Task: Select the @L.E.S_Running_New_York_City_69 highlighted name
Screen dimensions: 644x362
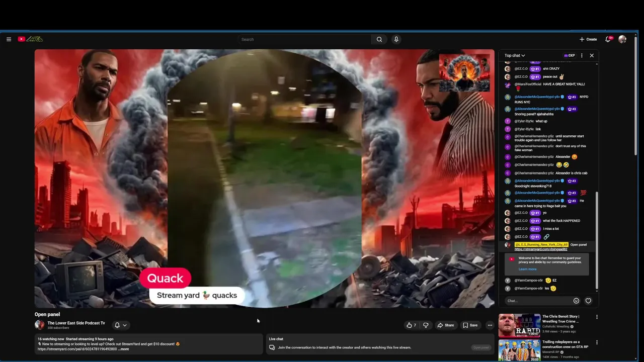Action: coord(541,244)
